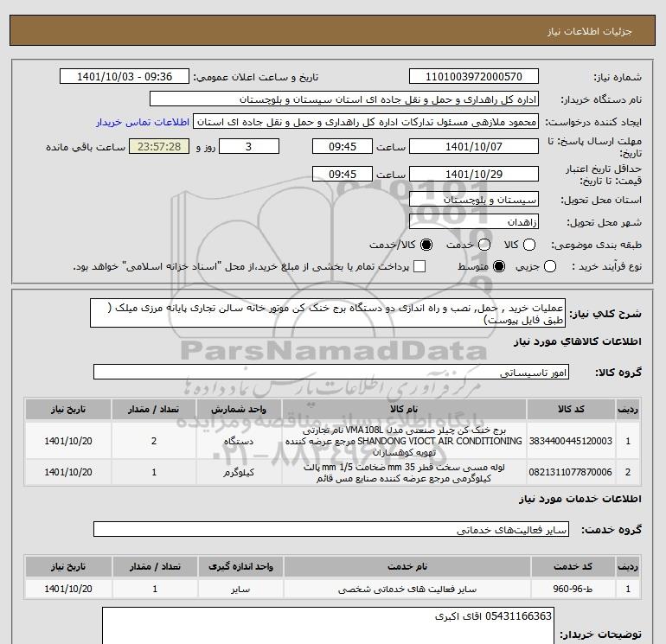Click the remaining days field showing 3
This screenshot has height=644, width=666.
(249, 146)
